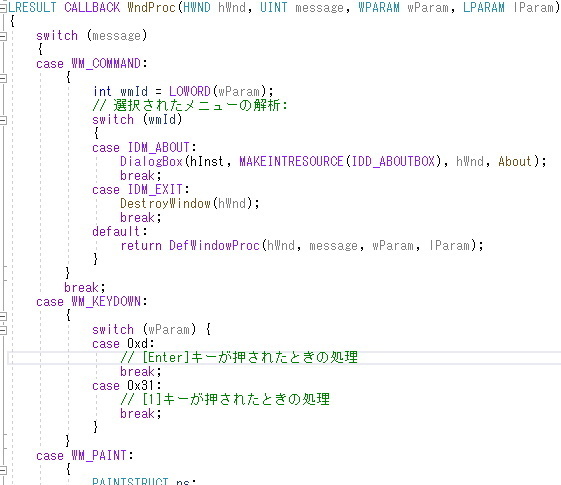Collapse the WndProc function fold marker
The height and width of the screenshot is (485, 561).
click(3, 8)
